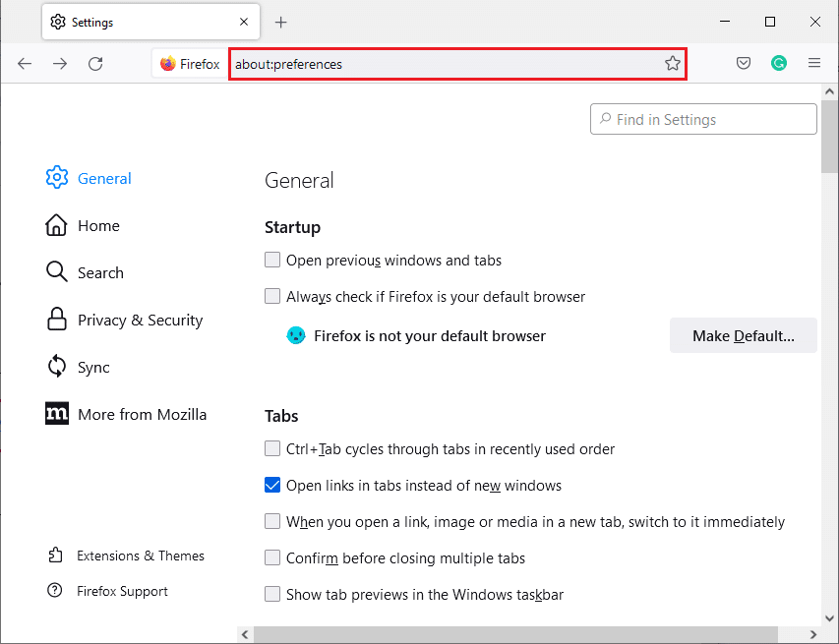Enable Open previous windows and tabs
Image resolution: width=839 pixels, height=644 pixels.
[272, 260]
